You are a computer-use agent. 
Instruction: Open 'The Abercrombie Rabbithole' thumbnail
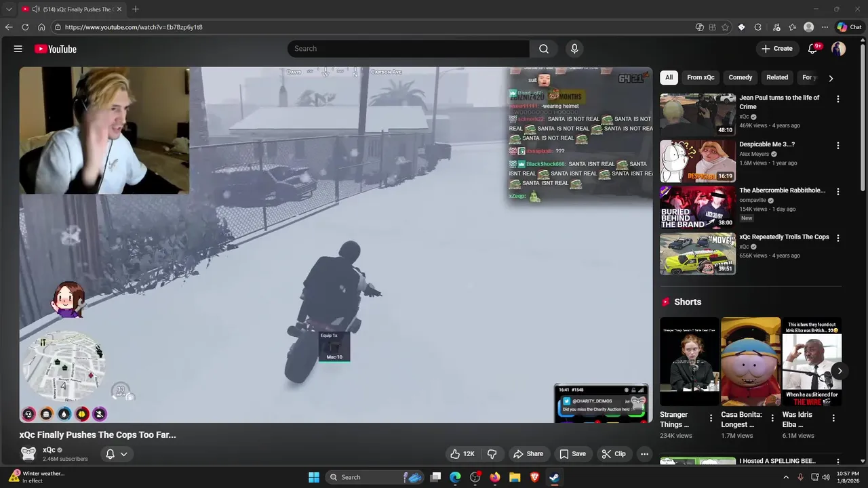coord(698,207)
